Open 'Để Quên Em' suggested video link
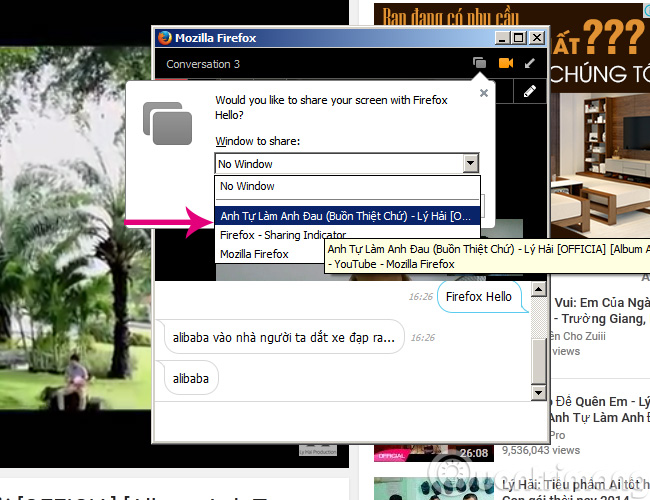Screen dimensions: 650x500 click(600, 409)
